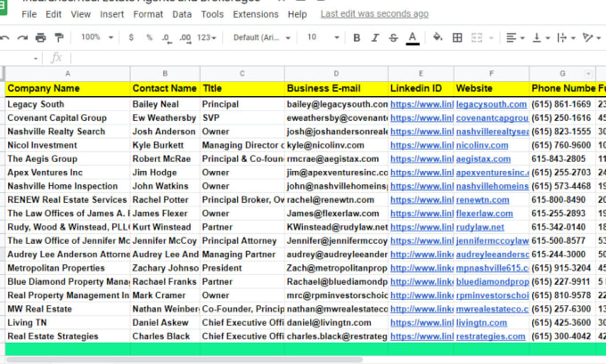Increase decimal places icon
The image size is (606, 364).
pyautogui.click(x=185, y=38)
